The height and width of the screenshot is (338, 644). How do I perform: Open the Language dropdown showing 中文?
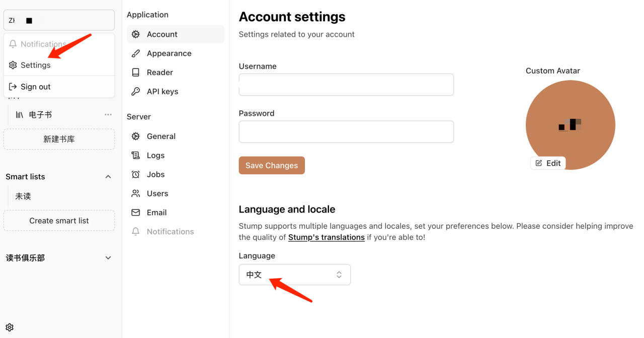pos(294,275)
